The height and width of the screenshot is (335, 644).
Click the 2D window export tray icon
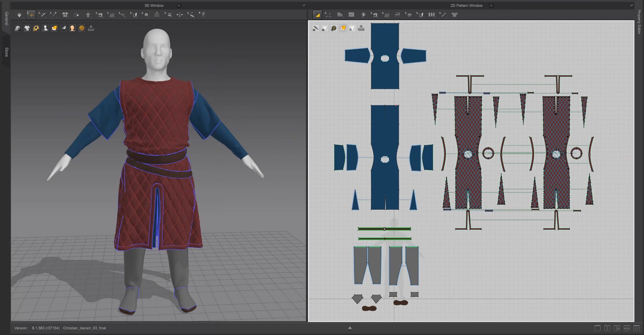[x=361, y=28]
